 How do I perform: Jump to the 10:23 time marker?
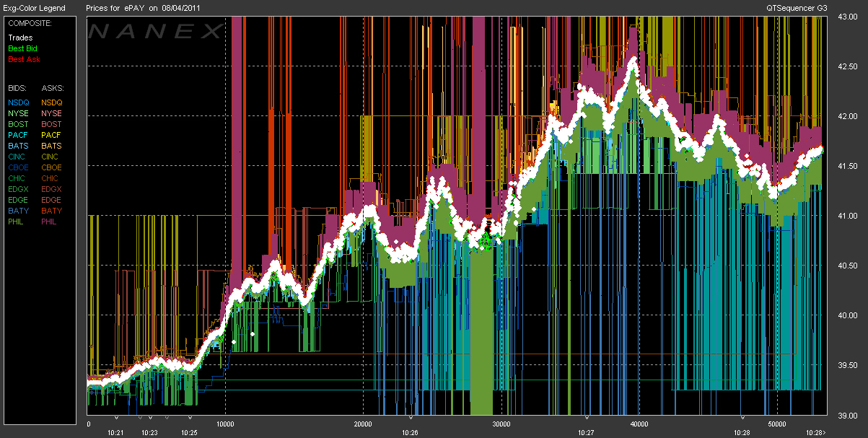pyautogui.click(x=149, y=432)
